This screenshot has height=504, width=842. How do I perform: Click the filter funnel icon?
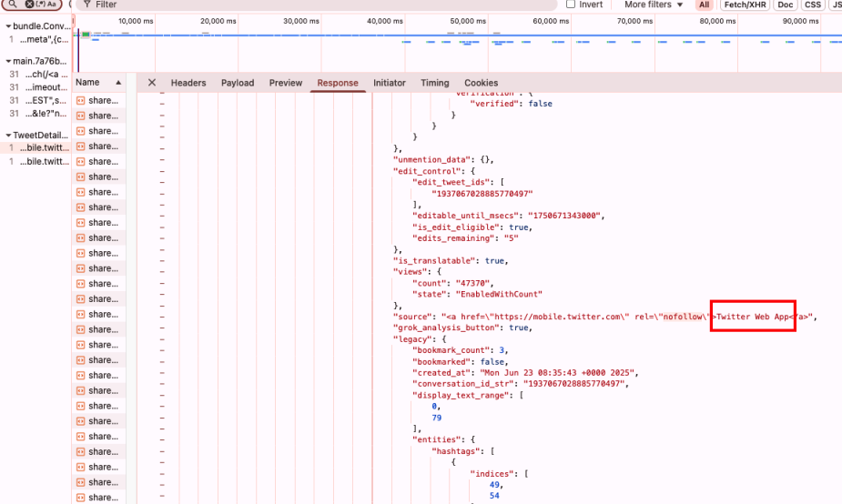point(86,5)
